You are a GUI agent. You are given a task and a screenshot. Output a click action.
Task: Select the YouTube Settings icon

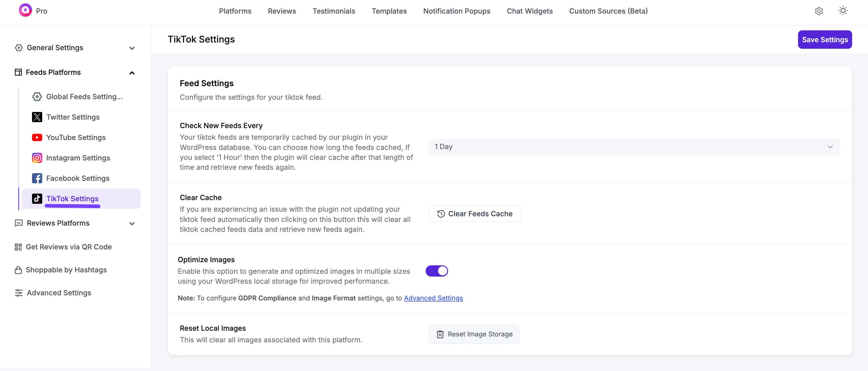[x=37, y=137]
